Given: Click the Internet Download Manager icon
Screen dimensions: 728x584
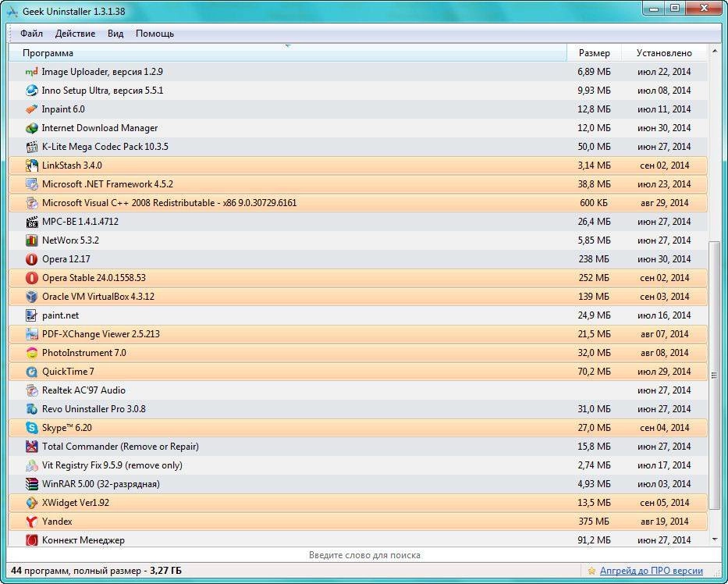Looking at the screenshot, I should coord(31,128).
